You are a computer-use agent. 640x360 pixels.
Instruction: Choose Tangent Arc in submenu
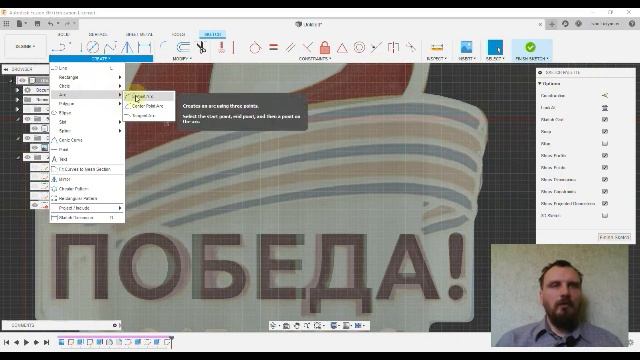tap(149, 116)
